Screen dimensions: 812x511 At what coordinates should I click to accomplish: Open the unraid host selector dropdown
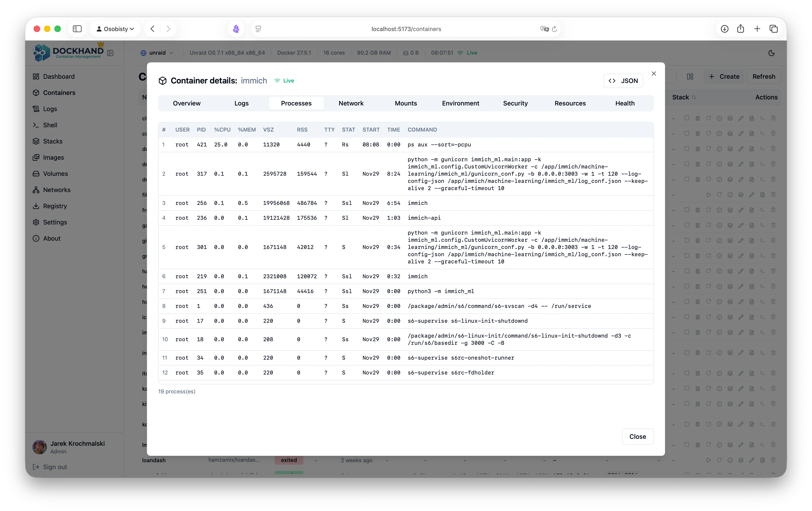[157, 53]
